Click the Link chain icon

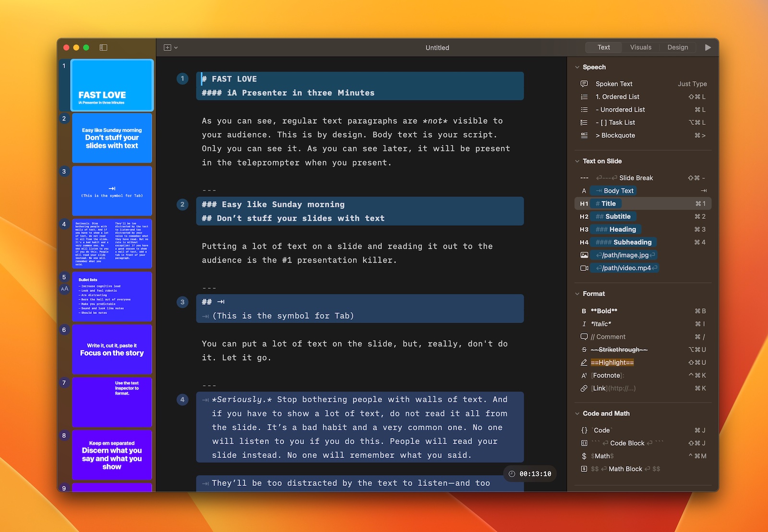tap(584, 388)
